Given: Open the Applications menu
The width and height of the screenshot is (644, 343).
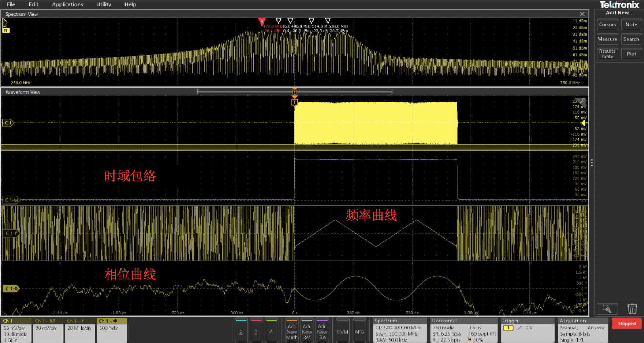Looking at the screenshot, I should 67,4.
